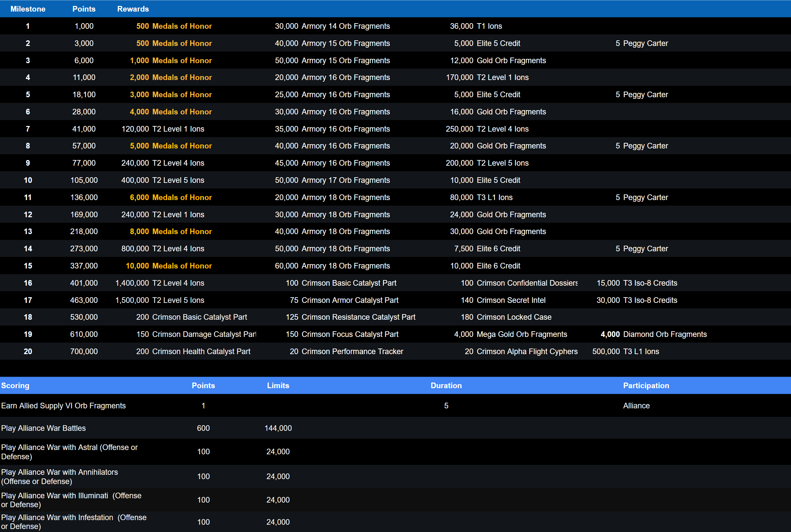The image size is (791, 532).
Task: Click the Peggy Carter reward in milestone 2
Action: pos(645,43)
